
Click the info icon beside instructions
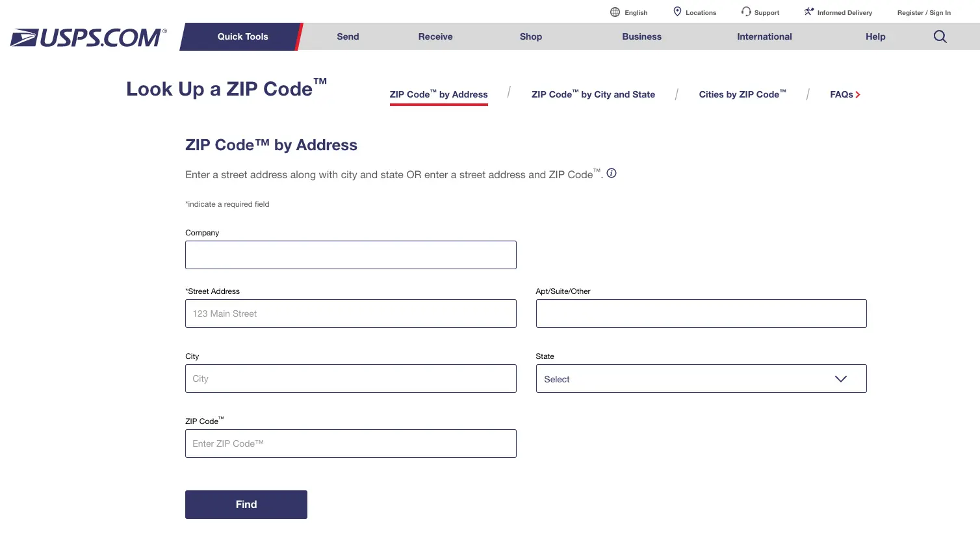point(612,173)
